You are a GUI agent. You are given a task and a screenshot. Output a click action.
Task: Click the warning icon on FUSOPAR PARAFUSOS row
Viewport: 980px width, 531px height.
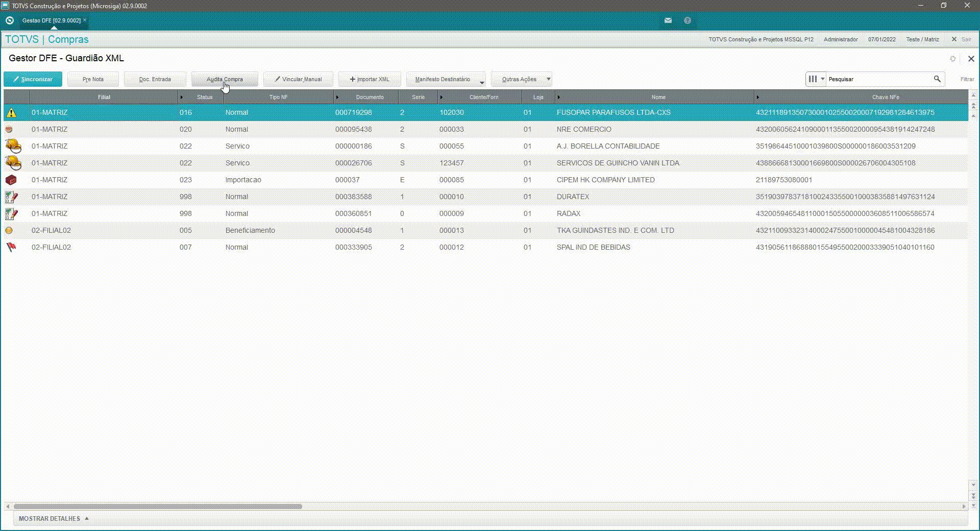pyautogui.click(x=11, y=112)
